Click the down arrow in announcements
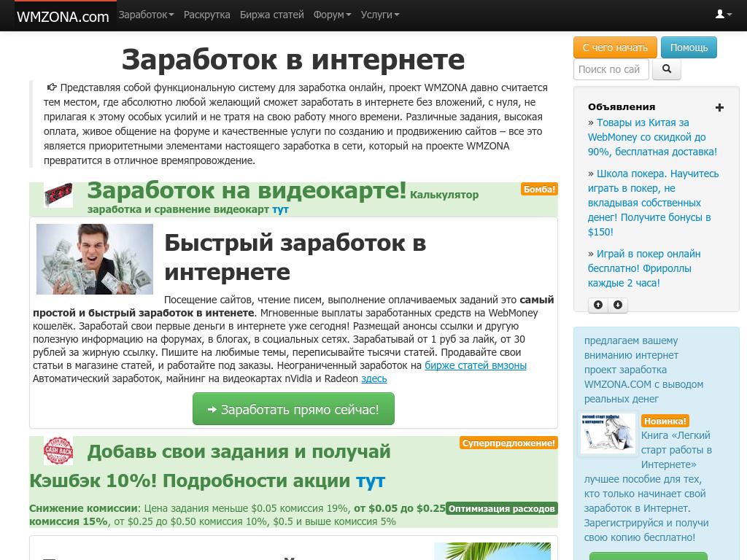 [x=617, y=305]
